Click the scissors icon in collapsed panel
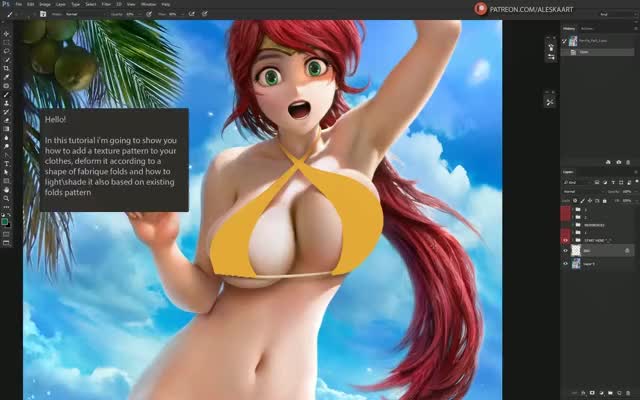This screenshot has width=640, height=400. click(x=550, y=102)
